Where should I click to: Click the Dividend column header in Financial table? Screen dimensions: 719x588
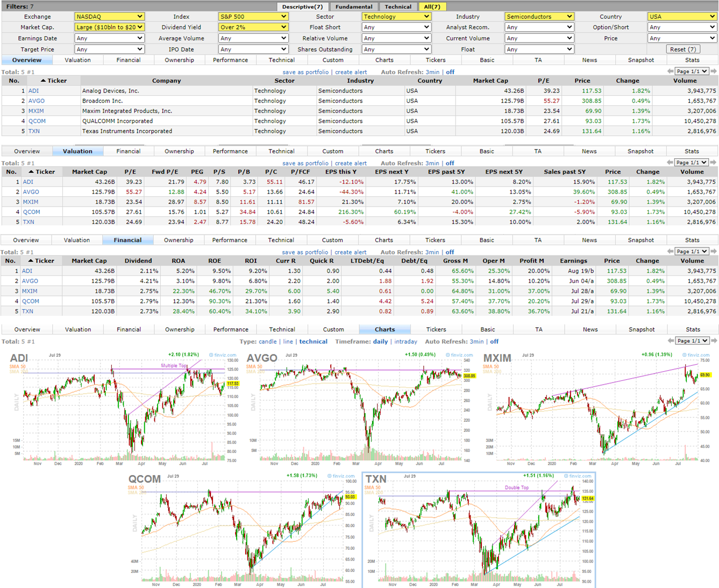[x=138, y=261]
